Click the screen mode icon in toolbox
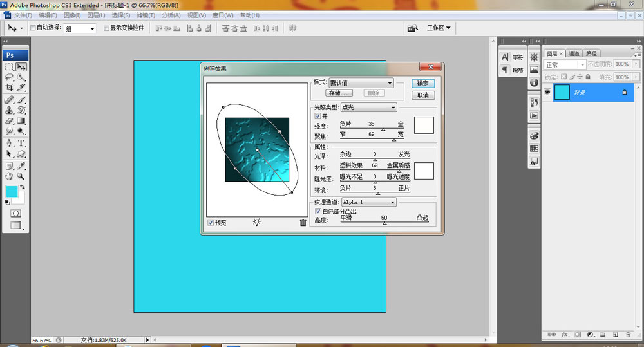644x347 pixels. tap(16, 225)
